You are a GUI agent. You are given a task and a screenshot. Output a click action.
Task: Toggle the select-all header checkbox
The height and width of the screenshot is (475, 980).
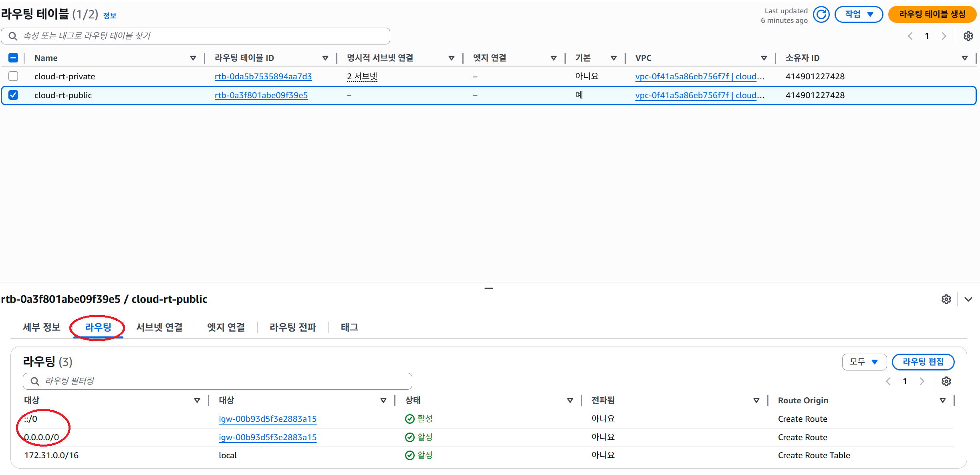(13, 58)
